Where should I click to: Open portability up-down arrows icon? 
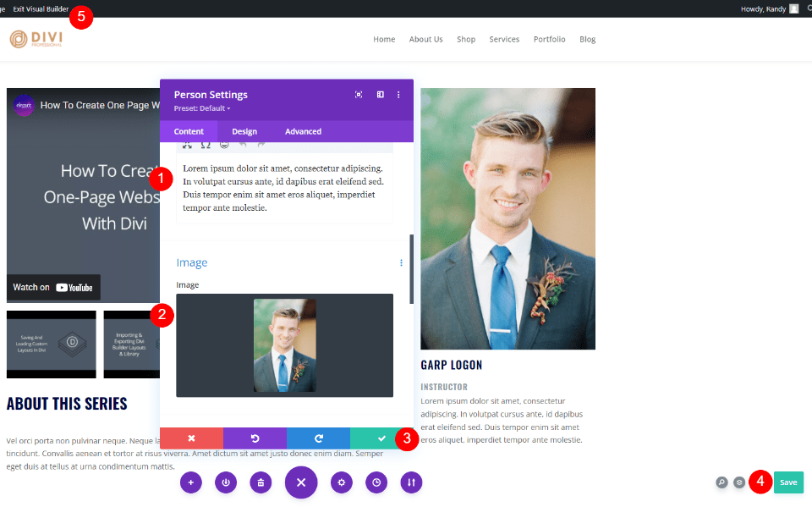click(411, 482)
